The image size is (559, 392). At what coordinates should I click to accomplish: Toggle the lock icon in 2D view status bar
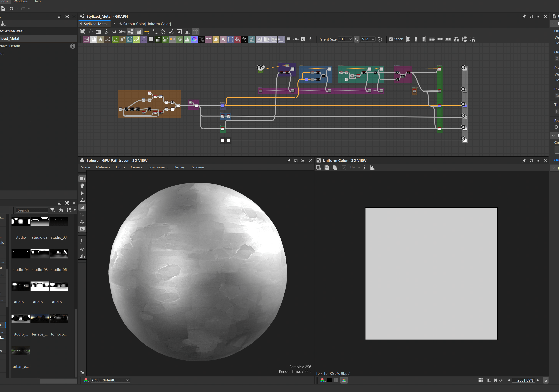pyautogui.click(x=545, y=380)
